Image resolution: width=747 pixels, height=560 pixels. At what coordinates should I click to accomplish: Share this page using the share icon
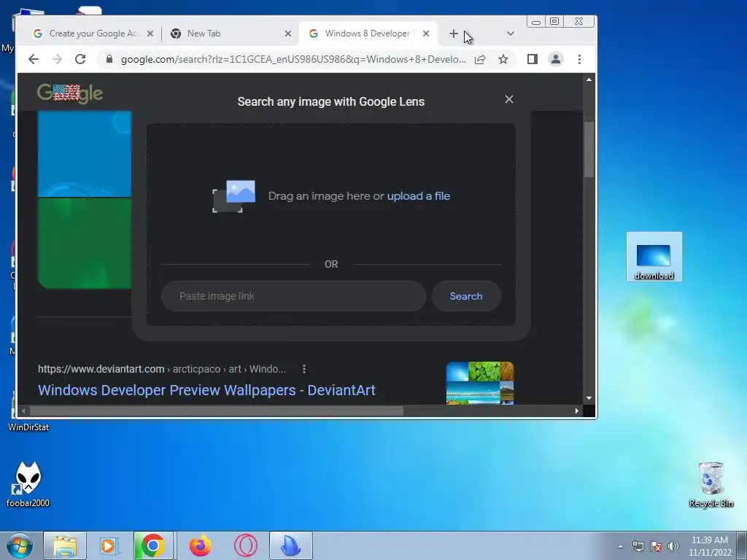click(x=480, y=59)
